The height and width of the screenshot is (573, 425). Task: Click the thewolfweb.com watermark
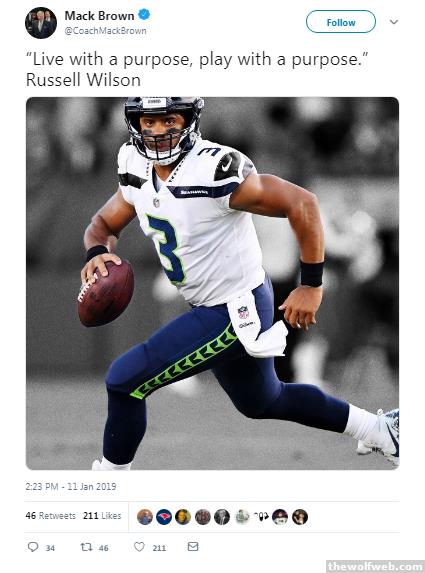(x=375, y=566)
